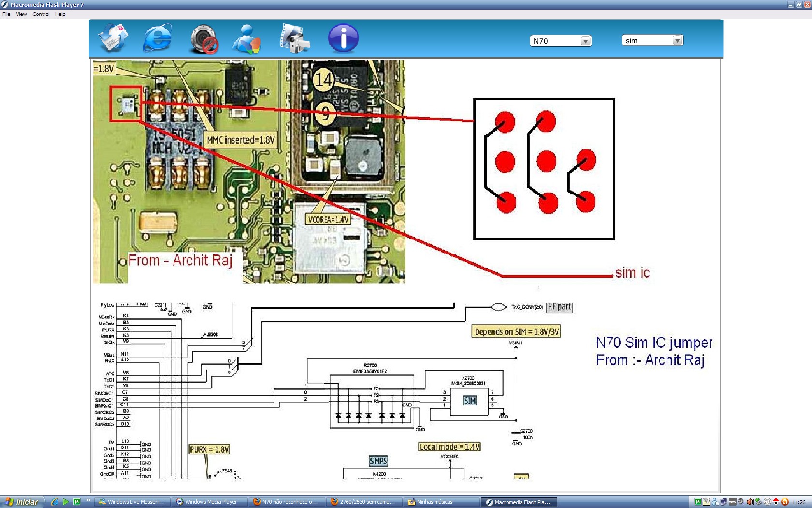
Task: Open the View menu
Action: pyautogui.click(x=21, y=14)
